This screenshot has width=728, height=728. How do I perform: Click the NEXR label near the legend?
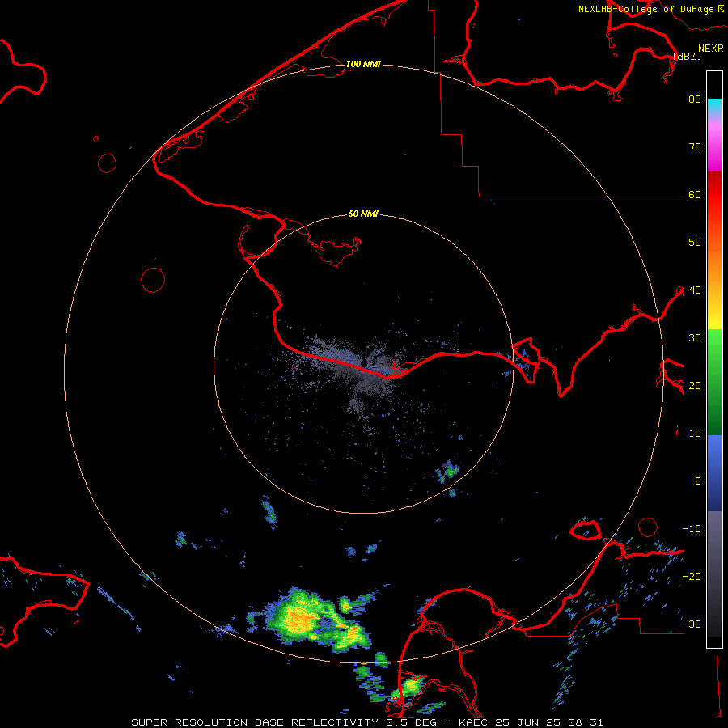(711, 49)
